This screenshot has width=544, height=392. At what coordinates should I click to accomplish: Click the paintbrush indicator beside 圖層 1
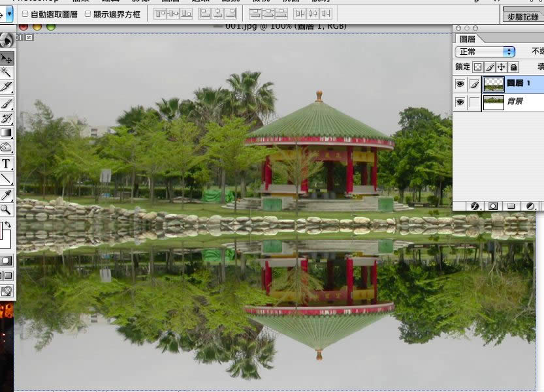click(474, 84)
